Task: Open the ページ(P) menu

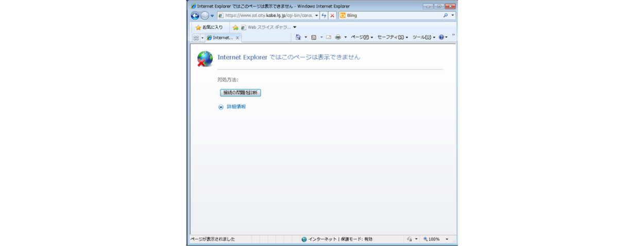Action: click(362, 37)
